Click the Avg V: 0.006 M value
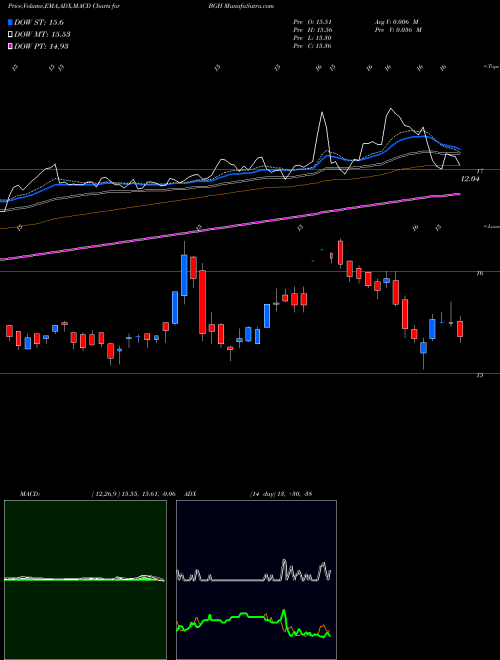Screen dimensions: 500x660 click(397, 22)
